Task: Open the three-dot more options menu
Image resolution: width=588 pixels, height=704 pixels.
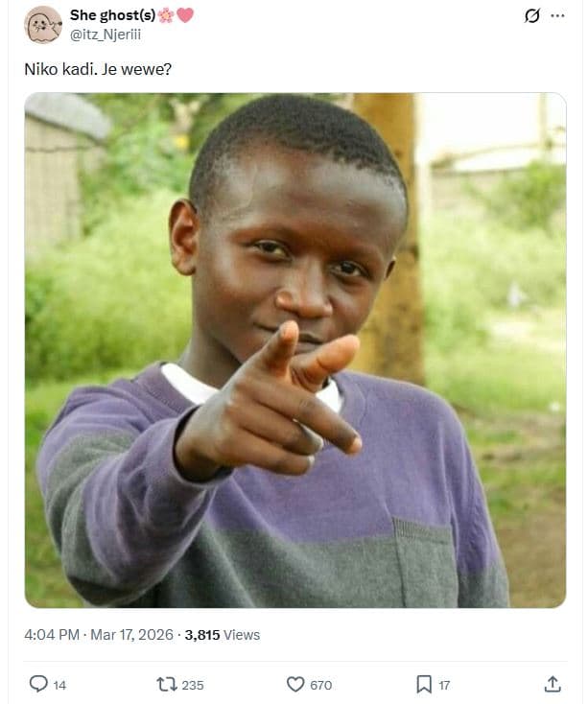Action: point(557,15)
